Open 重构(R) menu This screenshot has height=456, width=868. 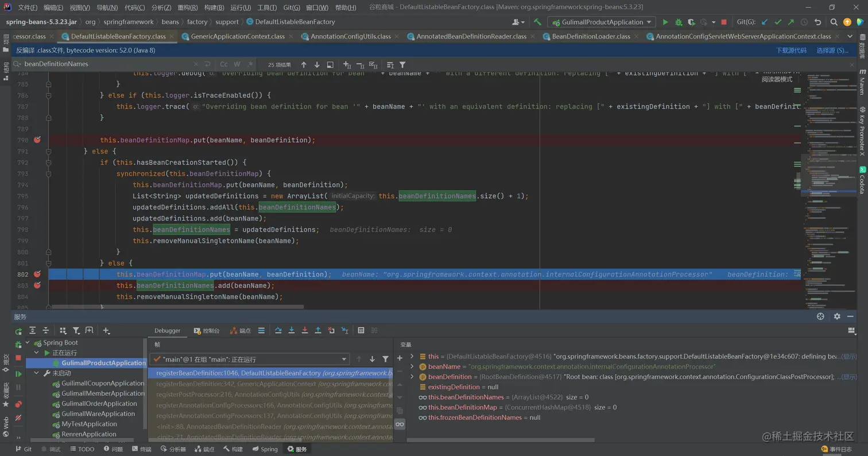click(187, 7)
